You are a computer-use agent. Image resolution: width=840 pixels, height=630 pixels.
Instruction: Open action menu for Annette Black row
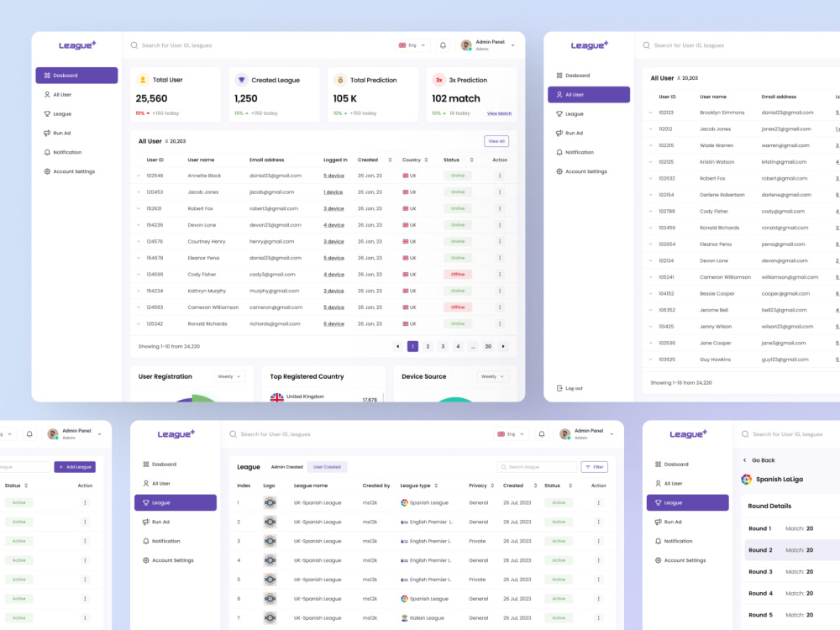pos(500,176)
